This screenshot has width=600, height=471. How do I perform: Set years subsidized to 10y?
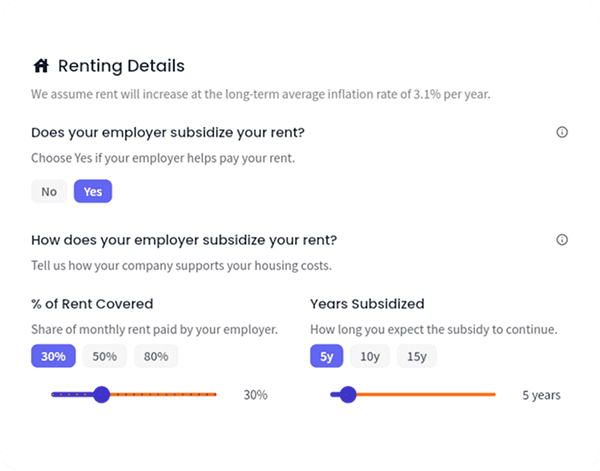click(x=370, y=356)
